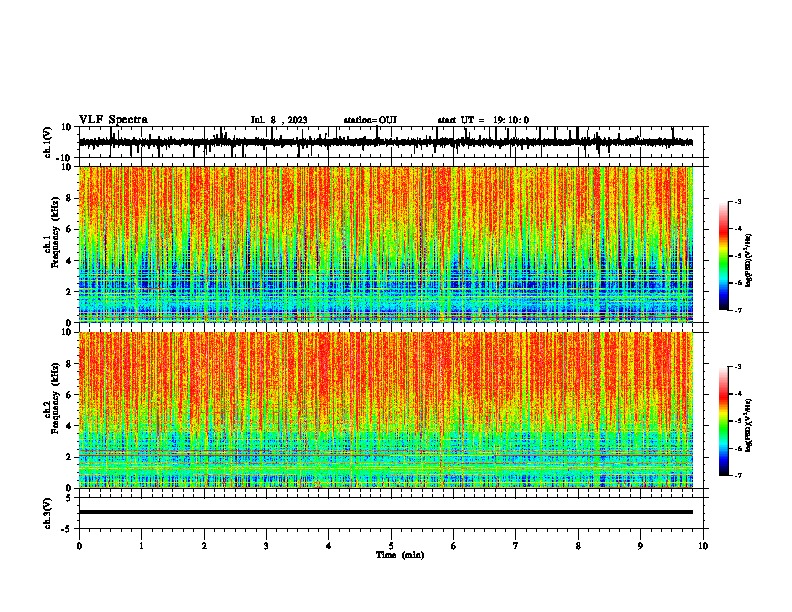Click the "VLF Spectra" title text

114,120
